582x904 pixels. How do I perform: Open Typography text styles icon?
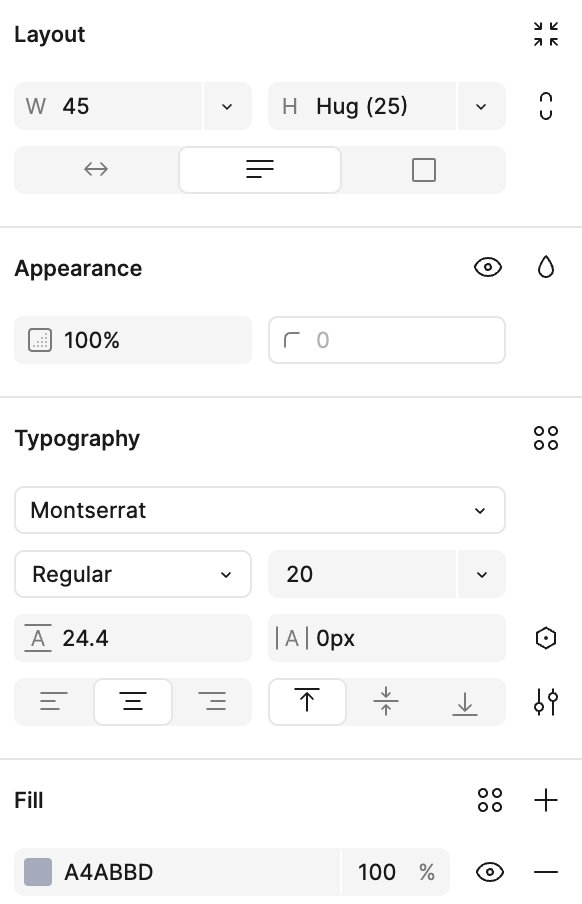pos(546,438)
